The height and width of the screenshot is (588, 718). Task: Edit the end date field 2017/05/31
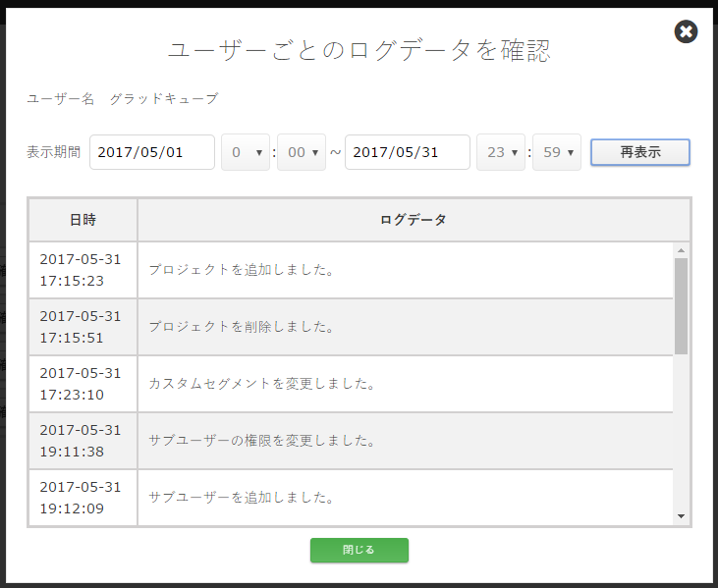click(407, 152)
